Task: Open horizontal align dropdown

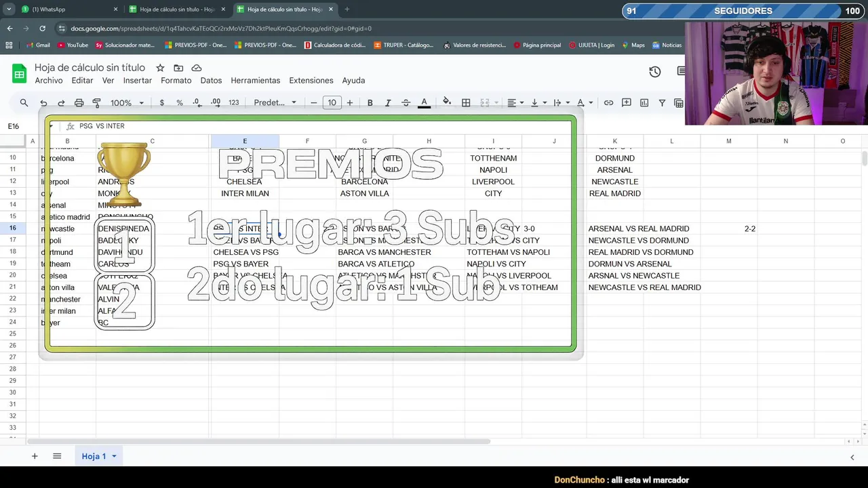Action: [x=515, y=102]
